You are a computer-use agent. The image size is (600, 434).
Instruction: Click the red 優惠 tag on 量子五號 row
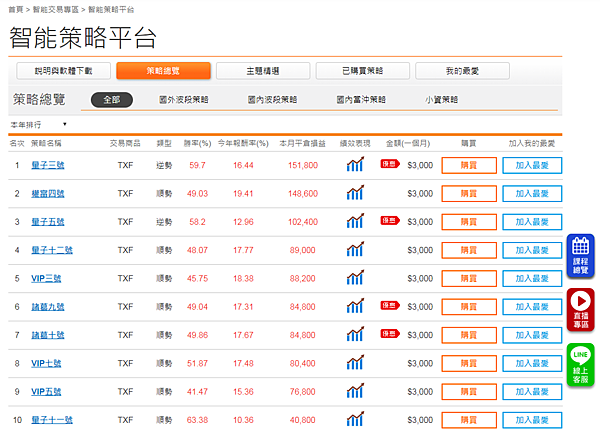point(390,220)
